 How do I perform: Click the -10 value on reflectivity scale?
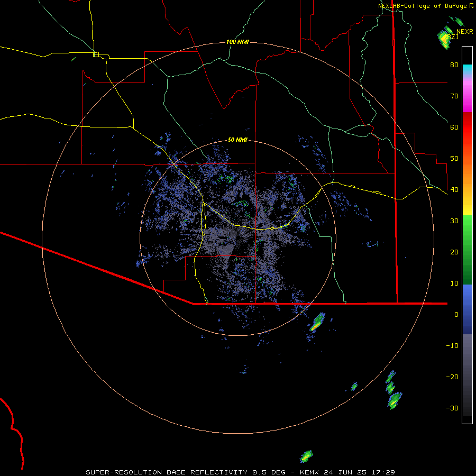[x=452, y=345]
